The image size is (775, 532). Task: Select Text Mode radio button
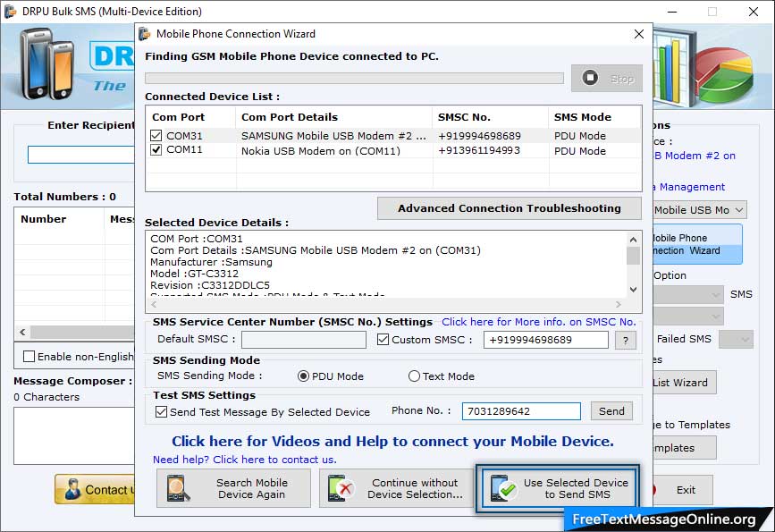coord(414,376)
